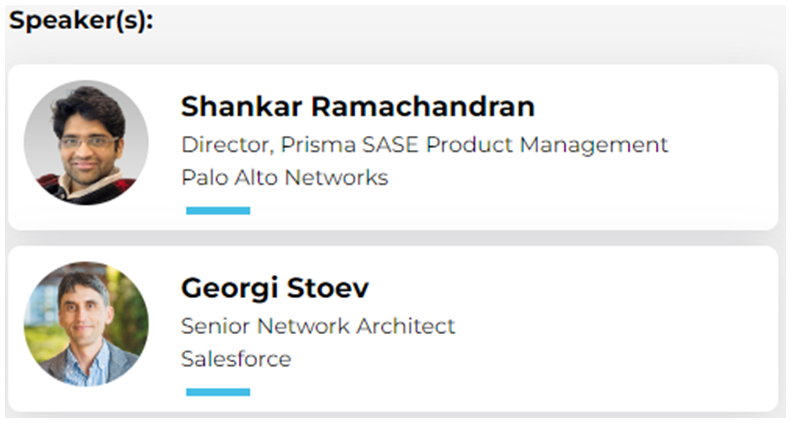Open the "Salesforce" company text

tap(236, 359)
